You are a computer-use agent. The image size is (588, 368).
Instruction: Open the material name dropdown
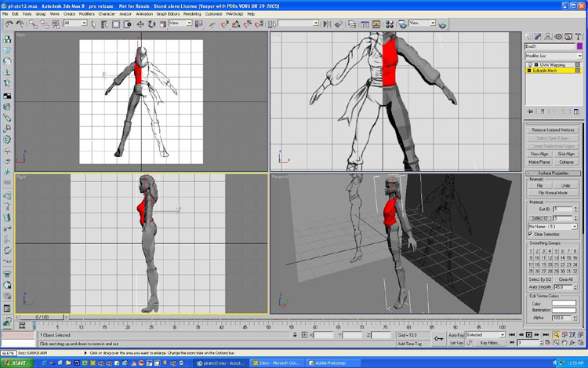[x=573, y=226]
